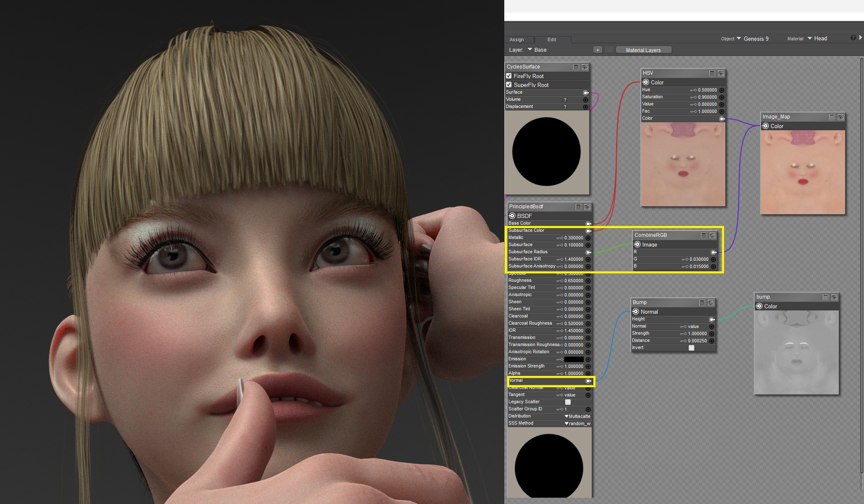Click the Bump Strength animation key icon
This screenshot has width=864, height=504.
coord(683,334)
